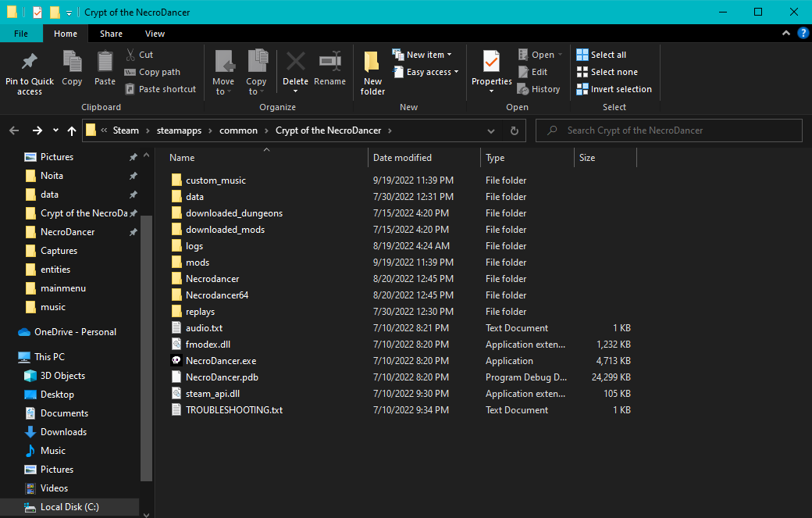Screen dimensions: 812x518
Task: Go back with the left arrow
Action: click(14, 130)
